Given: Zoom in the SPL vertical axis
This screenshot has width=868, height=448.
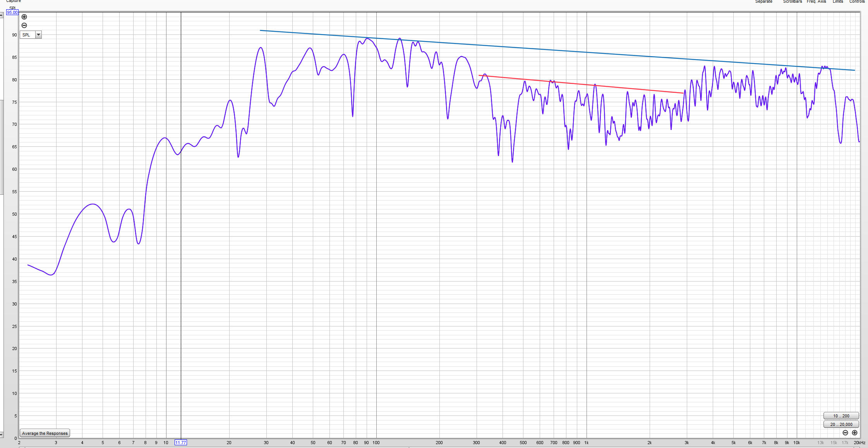Looking at the screenshot, I should click(24, 17).
